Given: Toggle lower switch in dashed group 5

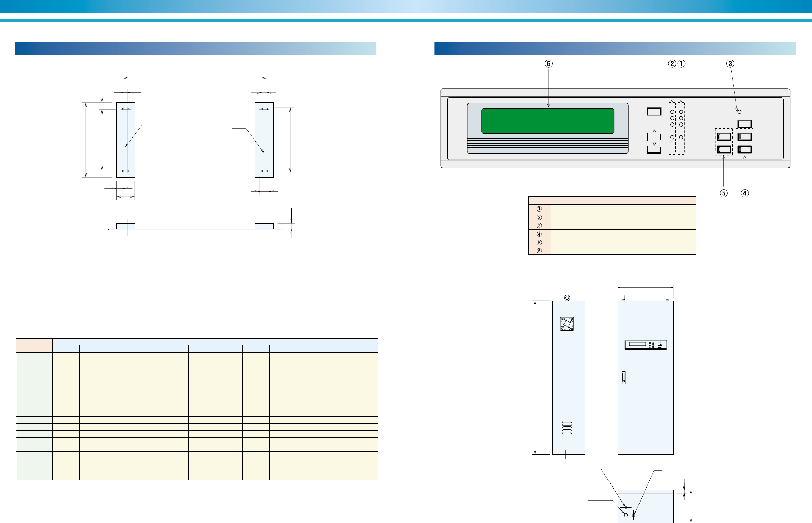Looking at the screenshot, I should tap(724, 149).
